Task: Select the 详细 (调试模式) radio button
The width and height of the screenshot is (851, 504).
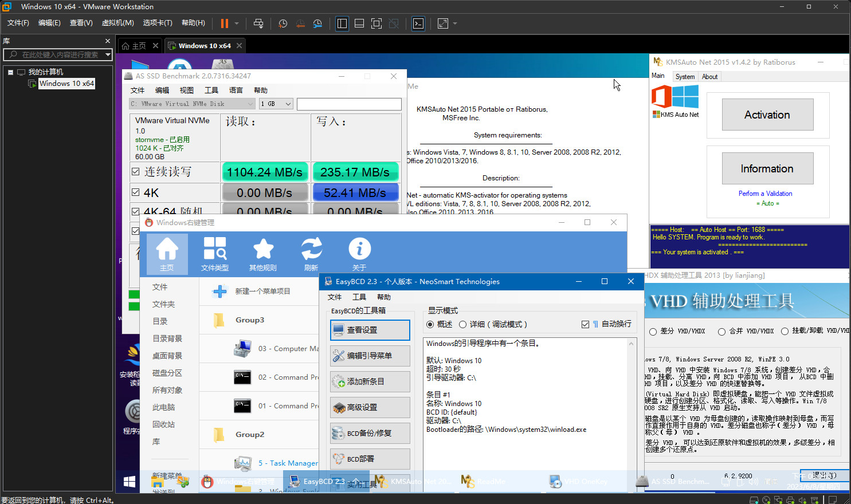Action: click(463, 324)
